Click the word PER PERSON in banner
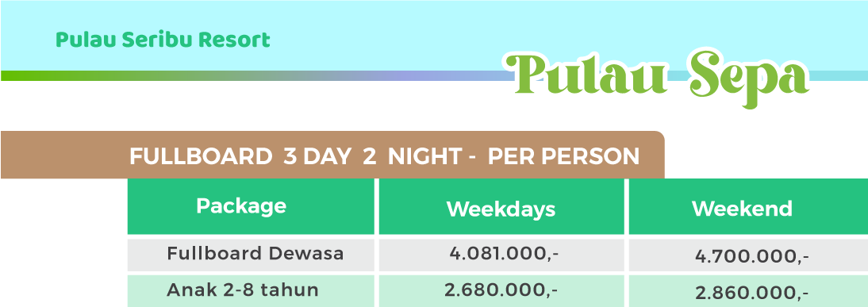The width and height of the screenshot is (868, 307). (x=563, y=156)
